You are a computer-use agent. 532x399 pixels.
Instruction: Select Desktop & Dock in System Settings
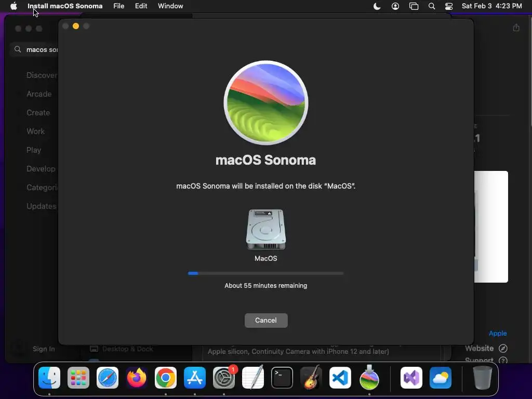point(122,349)
